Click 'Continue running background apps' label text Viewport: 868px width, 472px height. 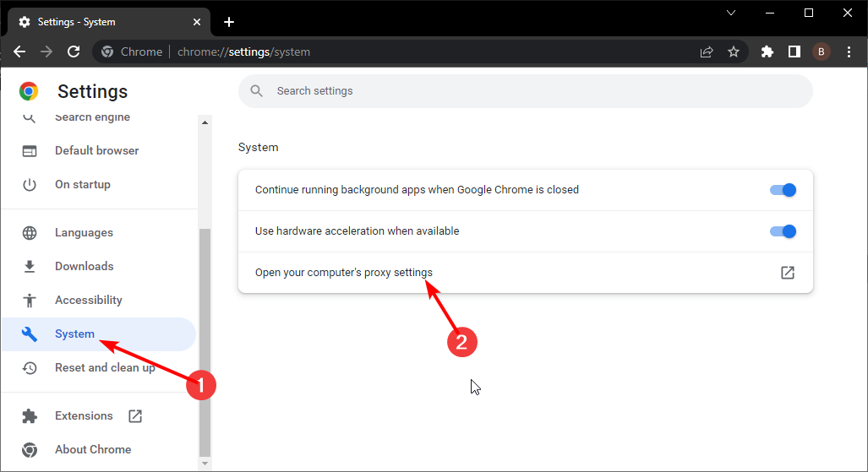click(417, 190)
